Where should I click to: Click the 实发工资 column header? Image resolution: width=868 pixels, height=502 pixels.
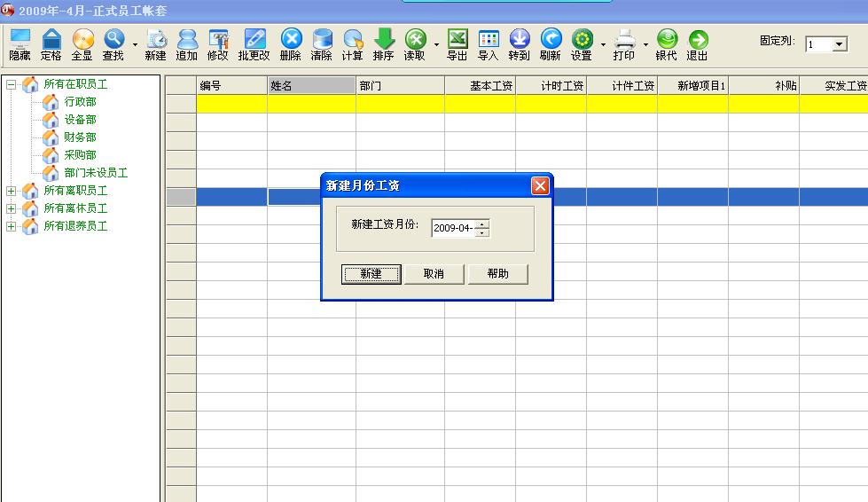(x=833, y=86)
